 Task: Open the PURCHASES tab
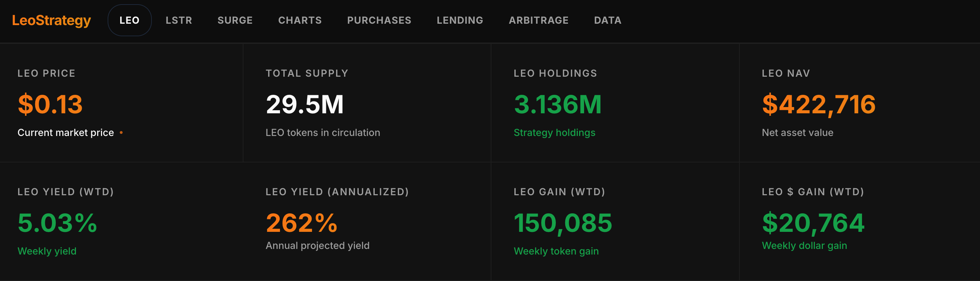(x=379, y=20)
